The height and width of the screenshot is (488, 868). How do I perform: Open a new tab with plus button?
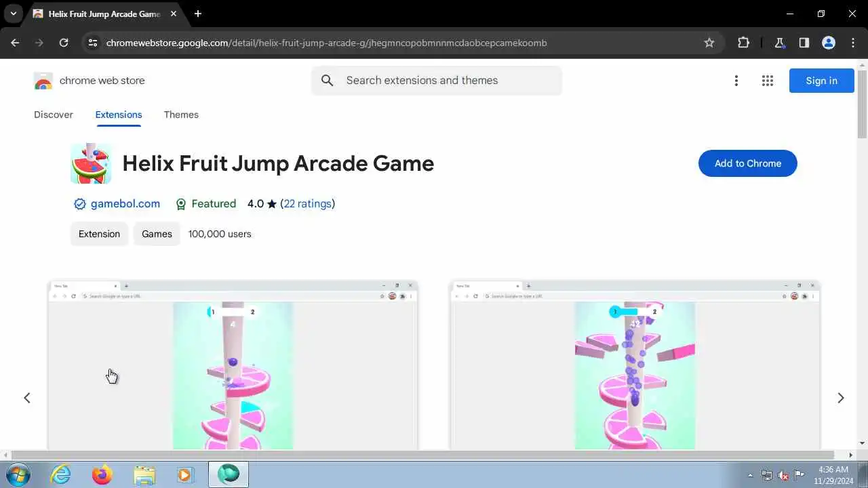(198, 14)
